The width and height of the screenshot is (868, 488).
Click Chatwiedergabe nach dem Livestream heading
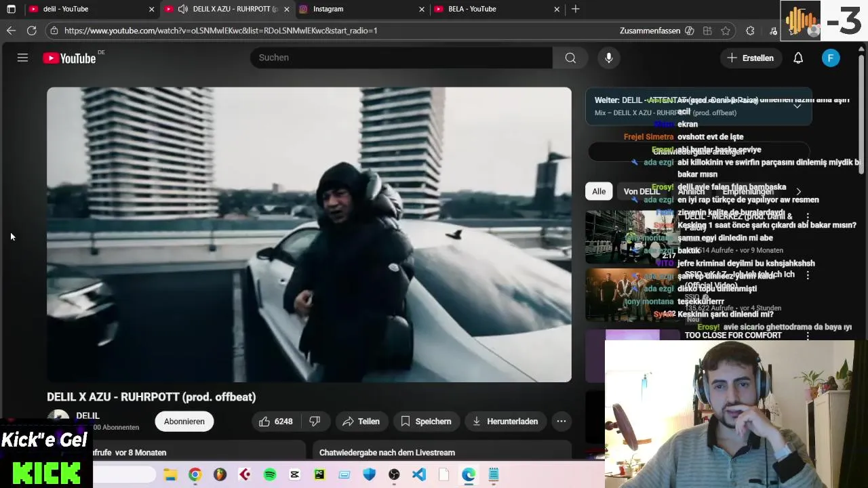coord(387,453)
